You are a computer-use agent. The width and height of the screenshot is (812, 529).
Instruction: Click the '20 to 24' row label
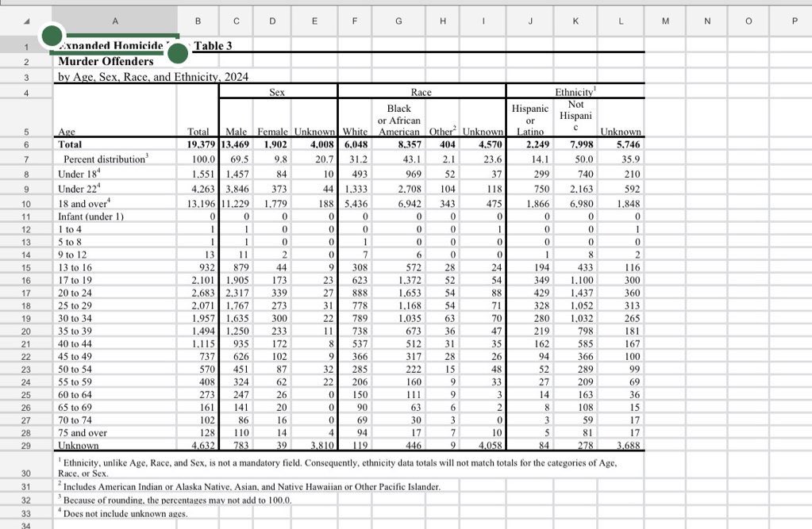pyautogui.click(x=75, y=293)
